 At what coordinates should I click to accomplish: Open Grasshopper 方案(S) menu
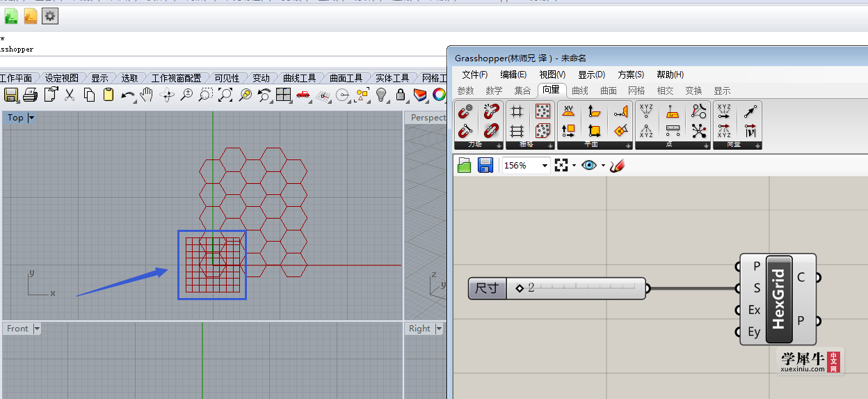coord(631,75)
